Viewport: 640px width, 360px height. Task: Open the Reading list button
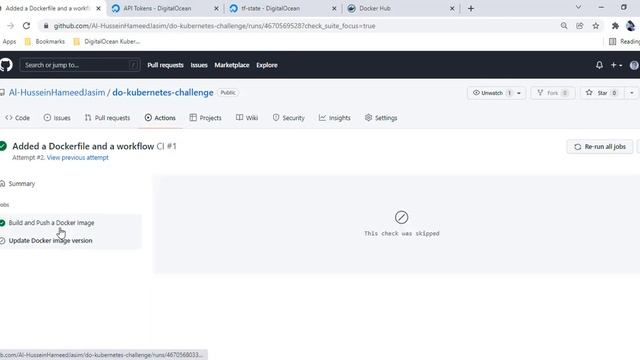point(624,41)
